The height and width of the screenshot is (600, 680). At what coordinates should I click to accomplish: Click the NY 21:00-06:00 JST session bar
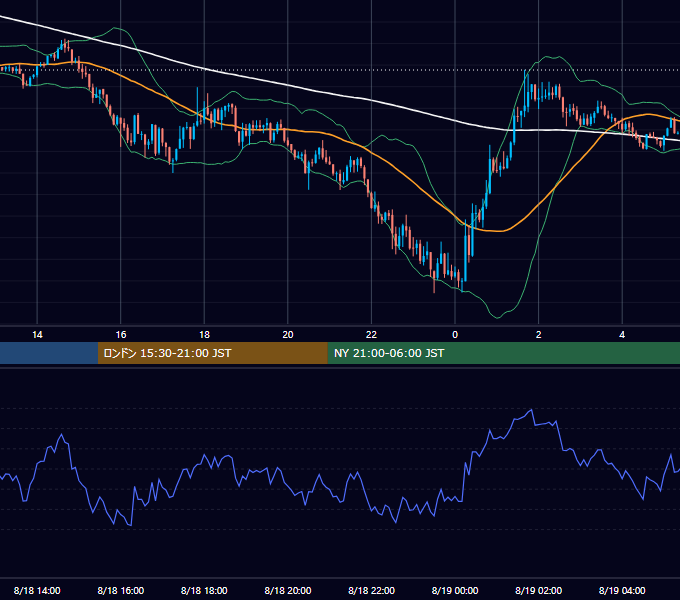coord(503,353)
